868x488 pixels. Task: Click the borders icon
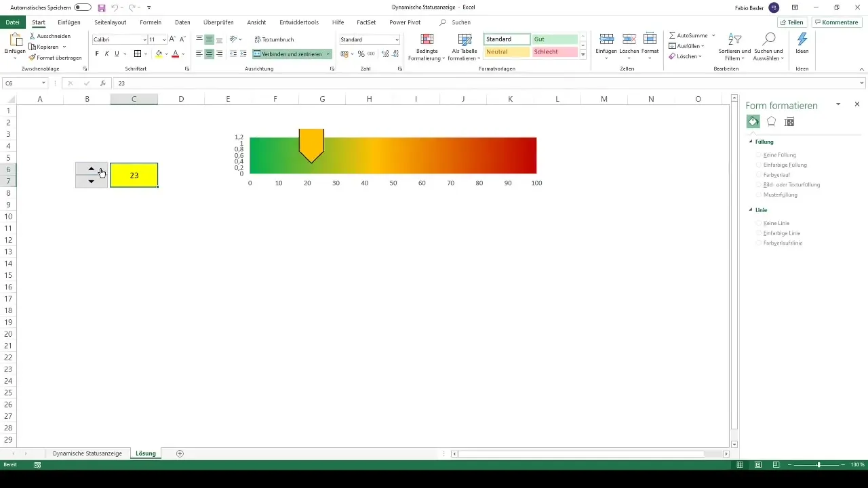pos(138,54)
